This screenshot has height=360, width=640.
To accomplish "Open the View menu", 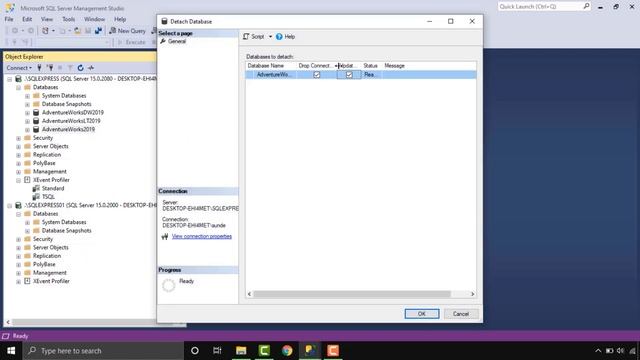I will (47, 19).
